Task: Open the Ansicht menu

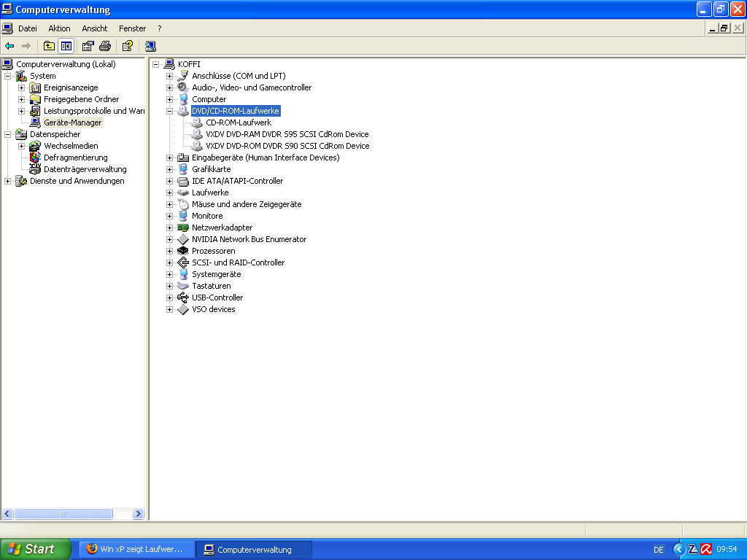Action: click(94, 28)
